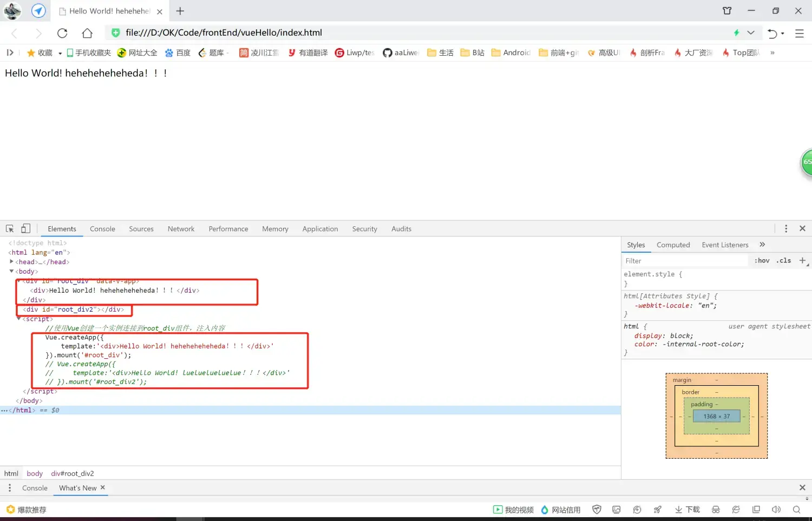Open the B站 bookmark folder
Viewport: 812px width, 521px height.
tap(472, 52)
